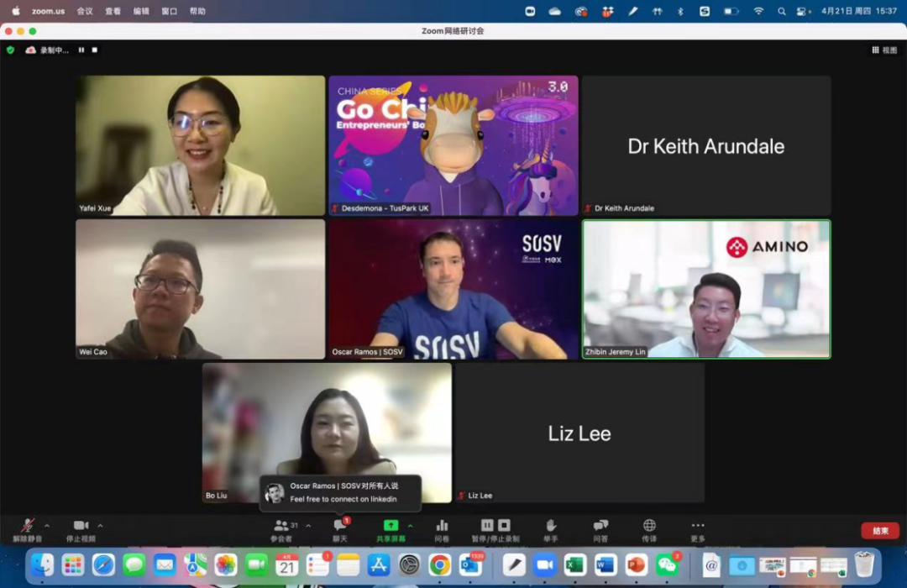Open Control Center menu bar icon
Screen dimensions: 907x588
point(803,11)
